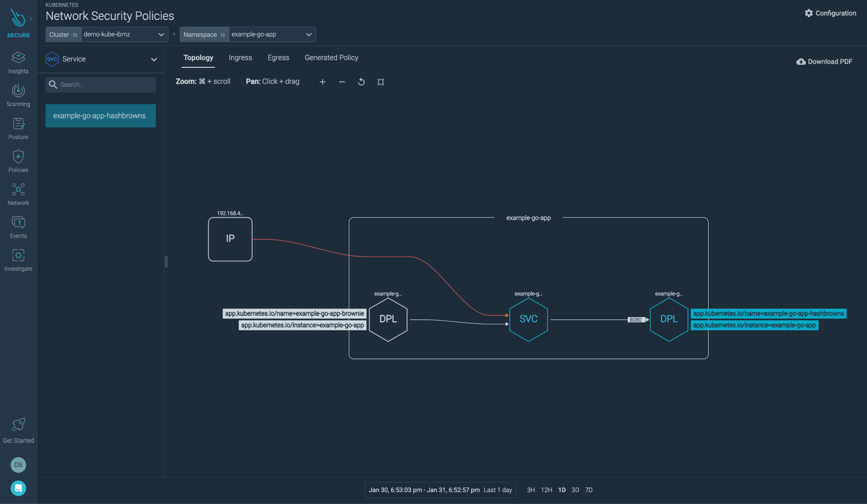This screenshot has height=504, width=867.
Task: Select the 12H time range
Action: [546, 490]
